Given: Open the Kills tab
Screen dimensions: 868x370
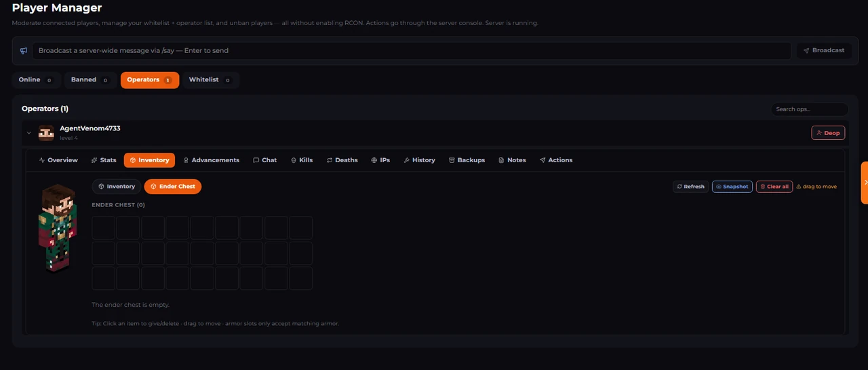Looking at the screenshot, I should point(302,160).
